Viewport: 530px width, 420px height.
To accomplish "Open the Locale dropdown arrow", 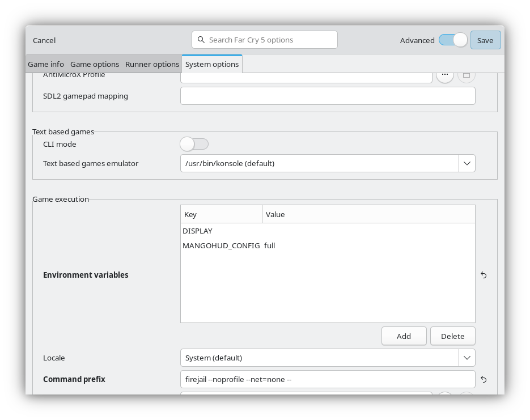I will point(467,358).
